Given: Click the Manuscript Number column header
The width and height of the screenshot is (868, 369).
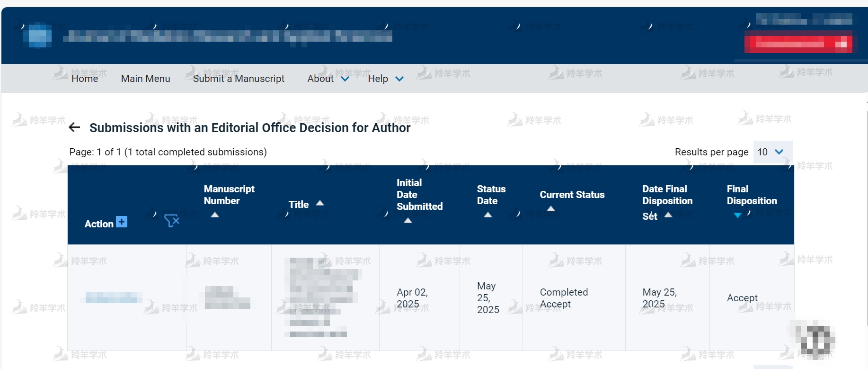Looking at the screenshot, I should coord(229,195).
